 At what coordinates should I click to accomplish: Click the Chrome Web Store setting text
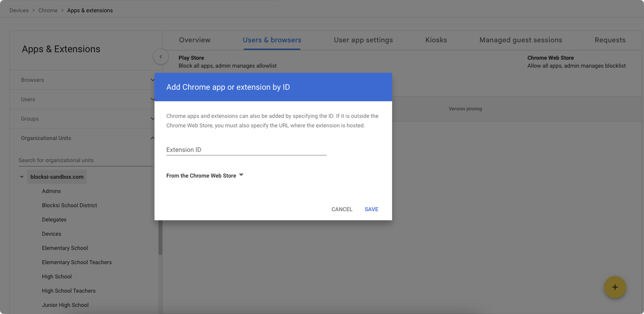[x=576, y=62]
